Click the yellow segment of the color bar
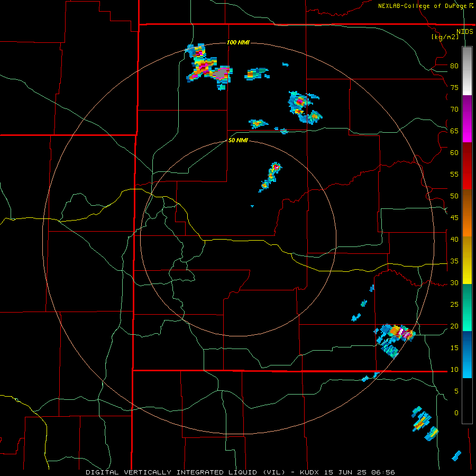This screenshot has height=476, width=476. click(467, 260)
